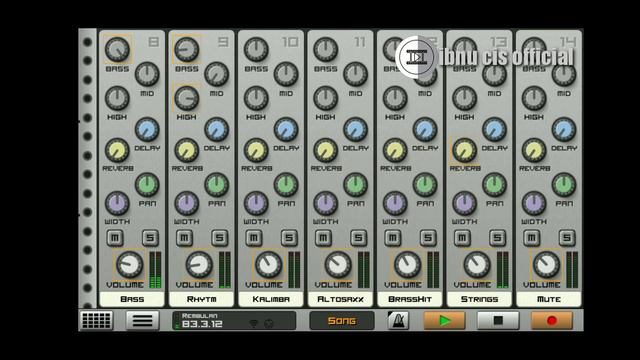Screen dimensions: 640x360
Task: Start recording with the red record button
Action: [x=552, y=320]
